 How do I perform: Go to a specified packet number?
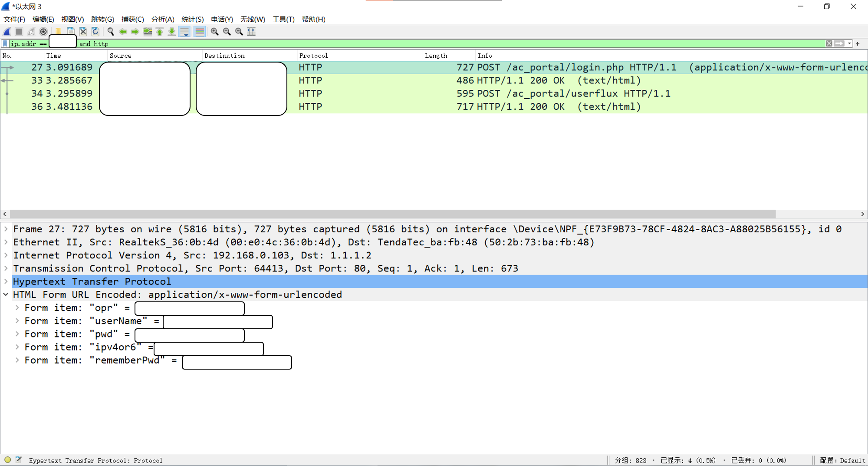pos(148,32)
